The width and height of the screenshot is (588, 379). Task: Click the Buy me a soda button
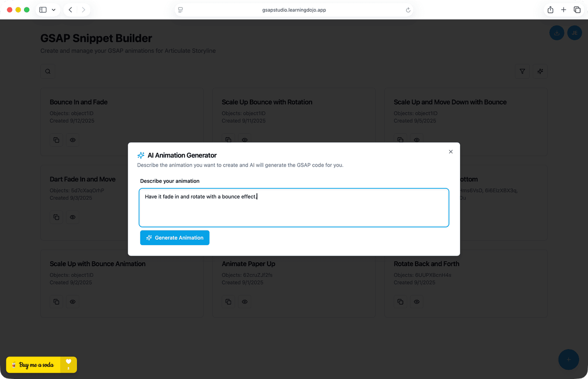point(33,365)
